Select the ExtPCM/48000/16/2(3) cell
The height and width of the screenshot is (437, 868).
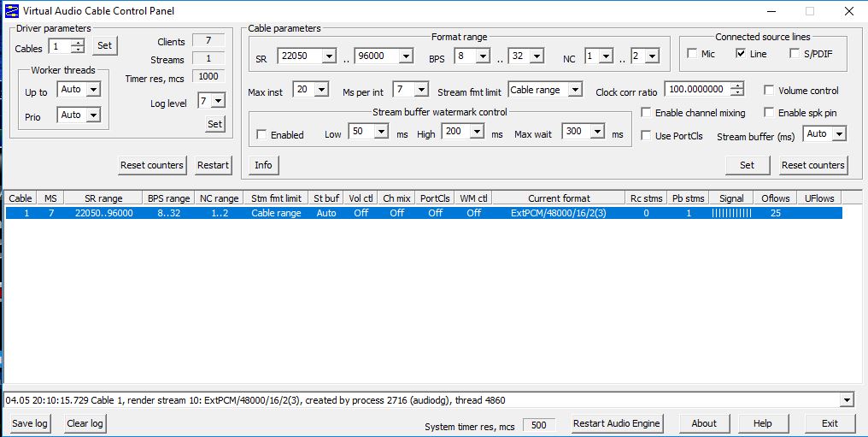click(559, 213)
